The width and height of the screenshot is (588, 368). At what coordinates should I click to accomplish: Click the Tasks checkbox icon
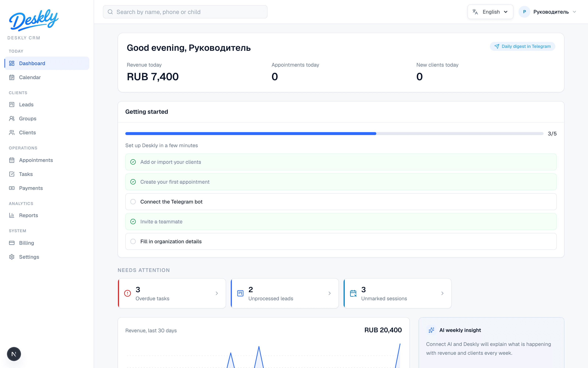(x=12, y=174)
